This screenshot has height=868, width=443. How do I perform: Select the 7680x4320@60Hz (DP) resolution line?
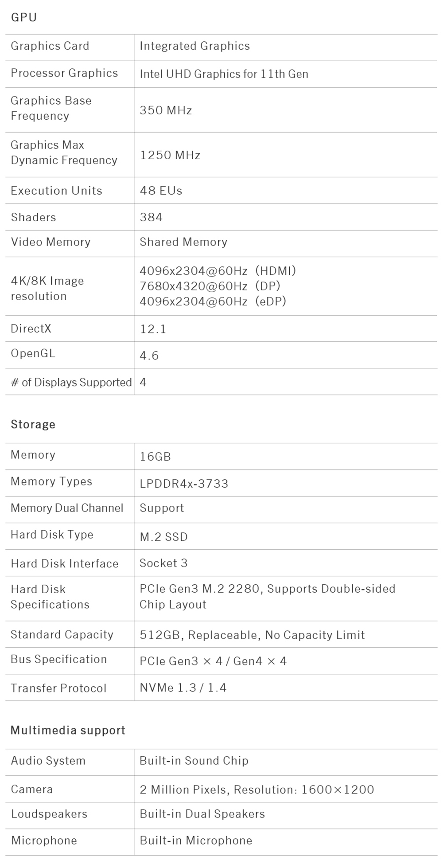point(210,286)
